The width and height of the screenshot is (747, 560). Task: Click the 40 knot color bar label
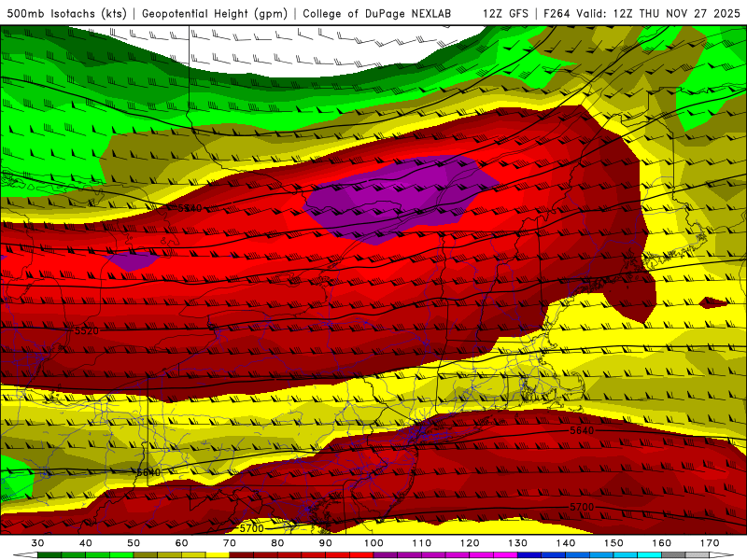coord(86,543)
